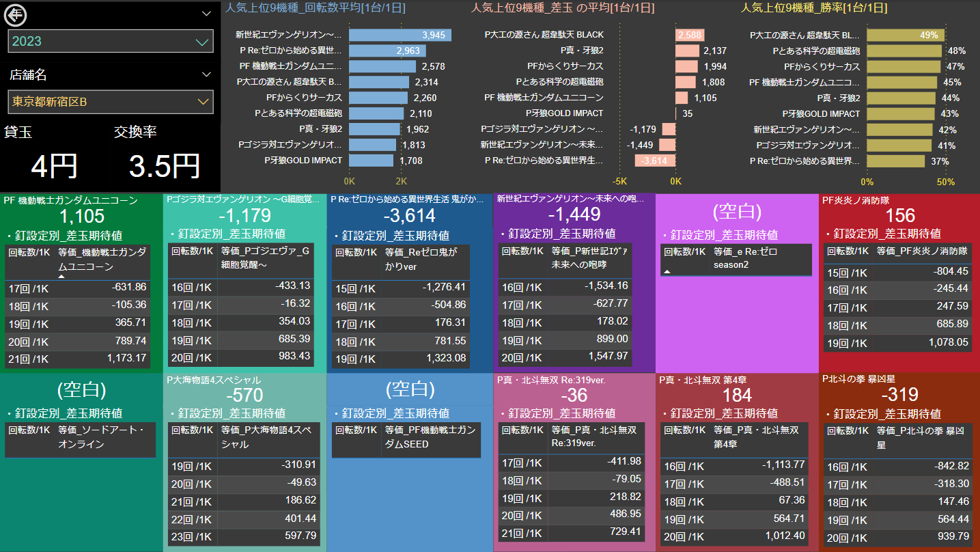Screen dimensions: 980x552
Task: Click the 1,105 value on ガンダムユニコーン card
Action: tap(82, 217)
